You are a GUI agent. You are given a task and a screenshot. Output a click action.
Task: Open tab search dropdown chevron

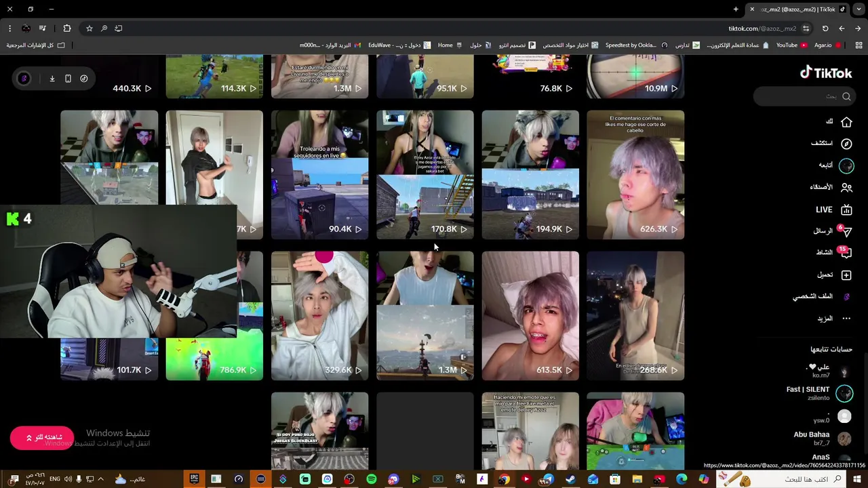pos(859,9)
